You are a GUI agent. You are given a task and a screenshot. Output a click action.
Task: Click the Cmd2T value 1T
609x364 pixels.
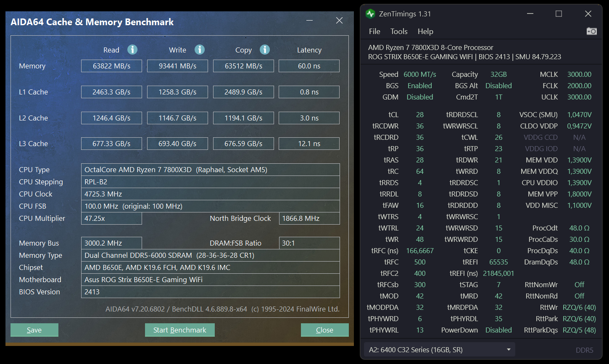pos(498,97)
